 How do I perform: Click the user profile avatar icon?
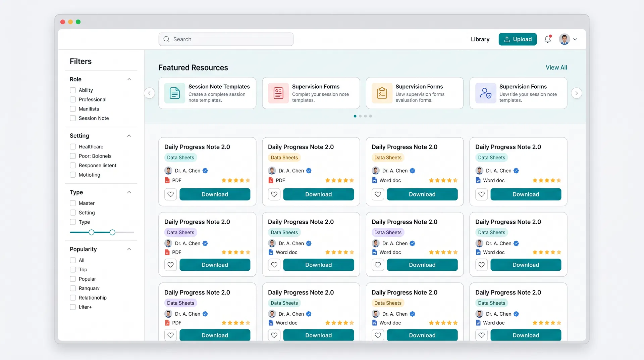point(565,39)
